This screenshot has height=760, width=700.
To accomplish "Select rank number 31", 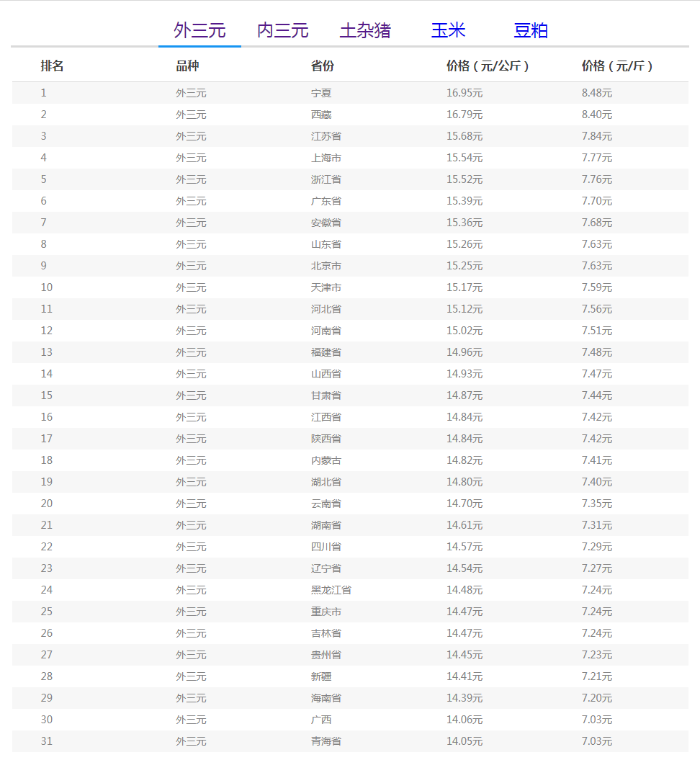I will click(47, 741).
